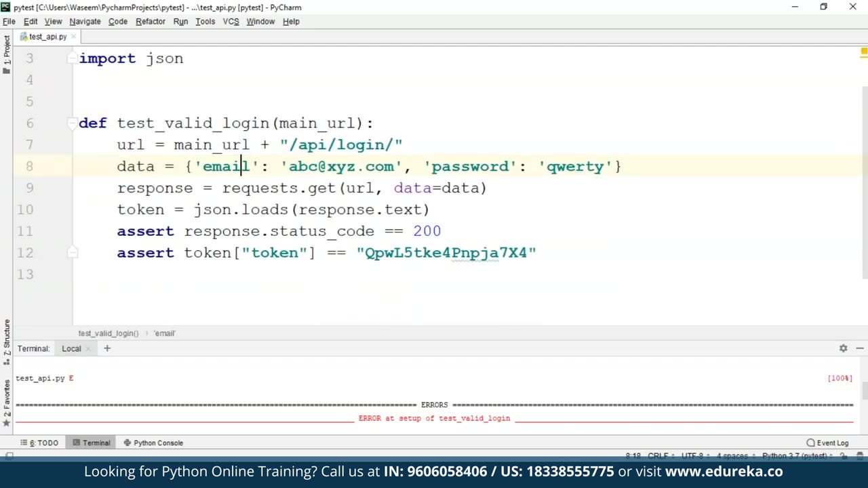Hide the terminal panel with minus icon

pos(859,348)
